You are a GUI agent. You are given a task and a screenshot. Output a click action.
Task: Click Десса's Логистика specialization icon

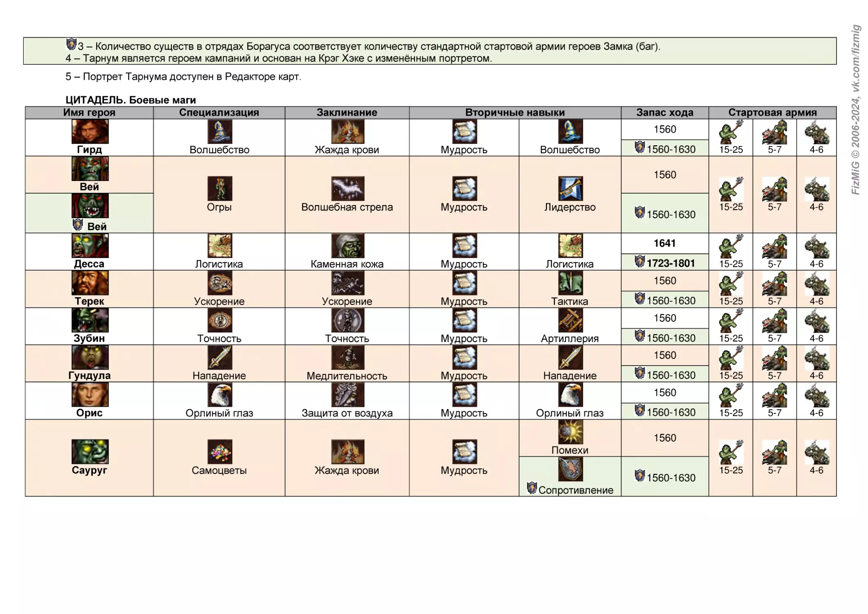tap(220, 246)
